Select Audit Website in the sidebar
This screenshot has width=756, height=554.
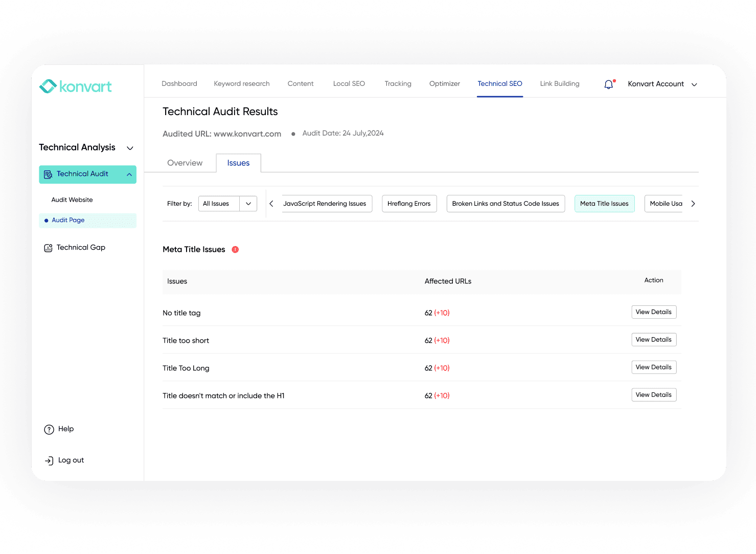tap(72, 200)
